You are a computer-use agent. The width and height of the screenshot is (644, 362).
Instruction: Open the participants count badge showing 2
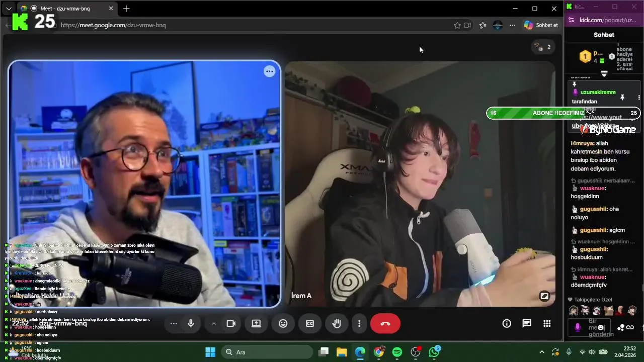pyautogui.click(x=543, y=47)
